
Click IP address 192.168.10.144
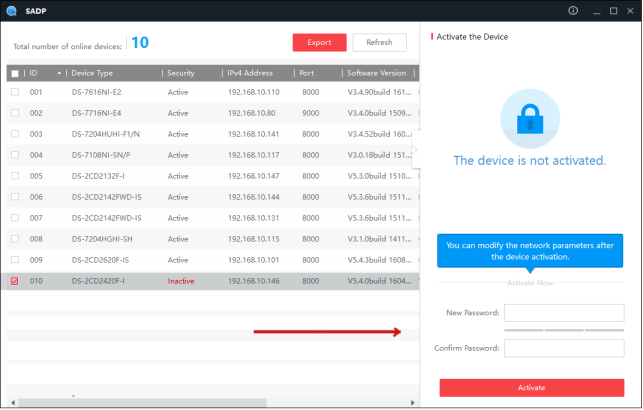click(x=254, y=196)
